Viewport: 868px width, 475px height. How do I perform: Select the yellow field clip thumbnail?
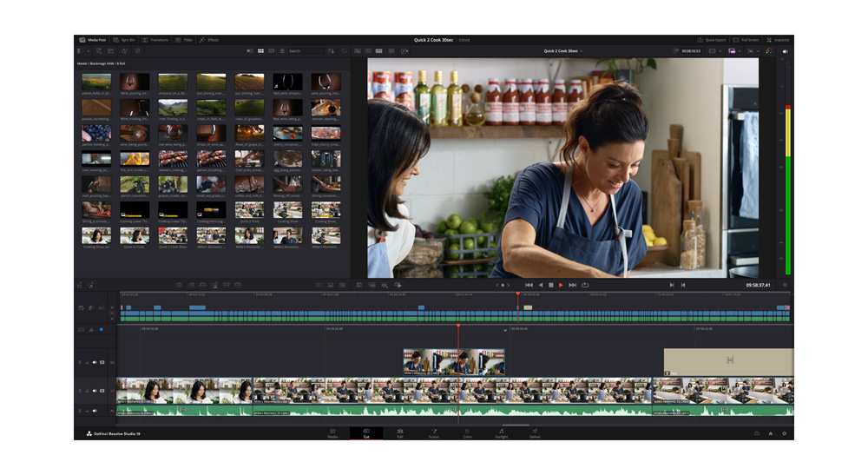coord(96,83)
